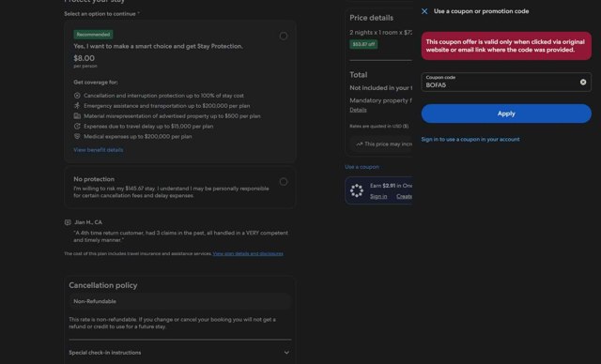Viewport: 601px width, 364px height.
Task: Click the 'Get coverage for:' label
Action: [96, 83]
